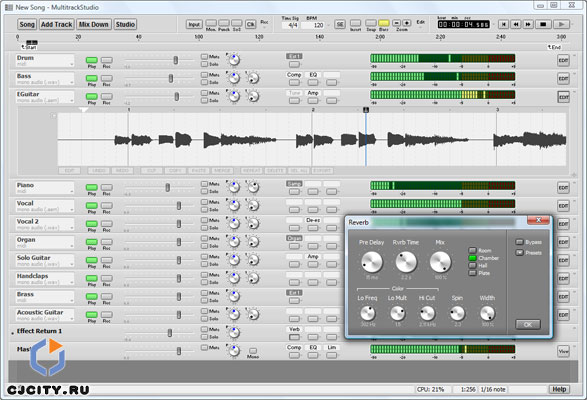
Task: Click the fast forward transport button
Action: [x=528, y=24]
